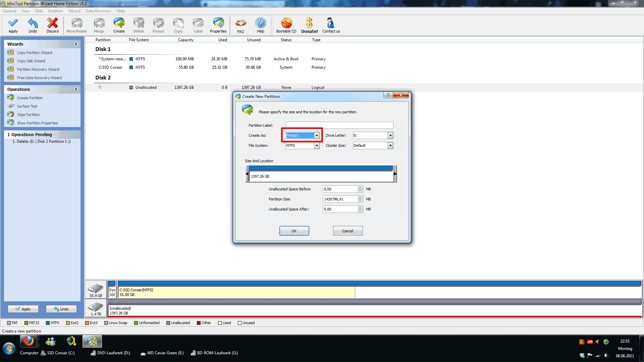The width and height of the screenshot is (644, 362).
Task: Open the General menu
Action: click(x=9, y=11)
